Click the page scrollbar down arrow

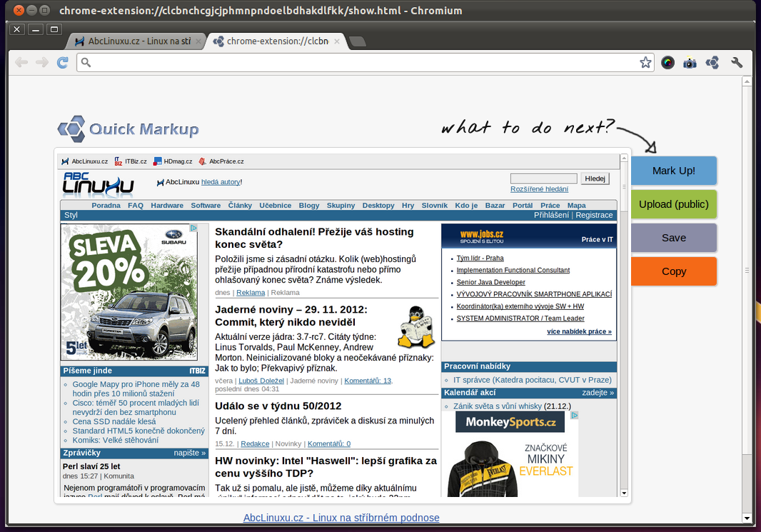click(x=747, y=518)
